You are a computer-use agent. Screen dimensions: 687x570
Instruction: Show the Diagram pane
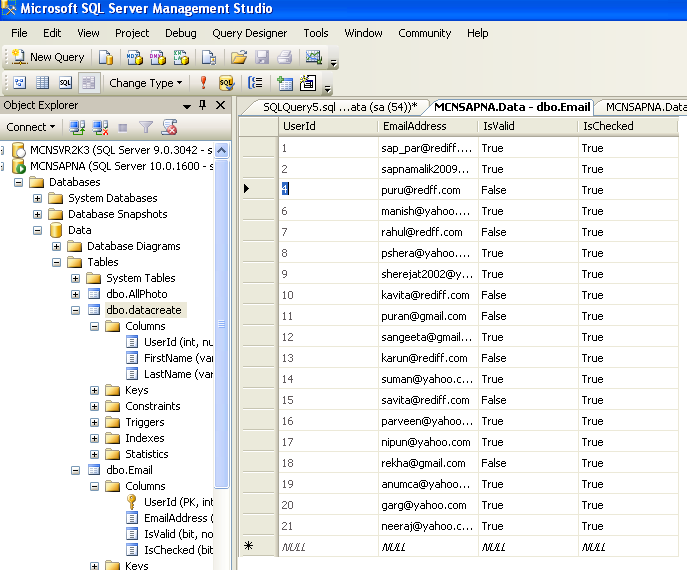click(20, 83)
